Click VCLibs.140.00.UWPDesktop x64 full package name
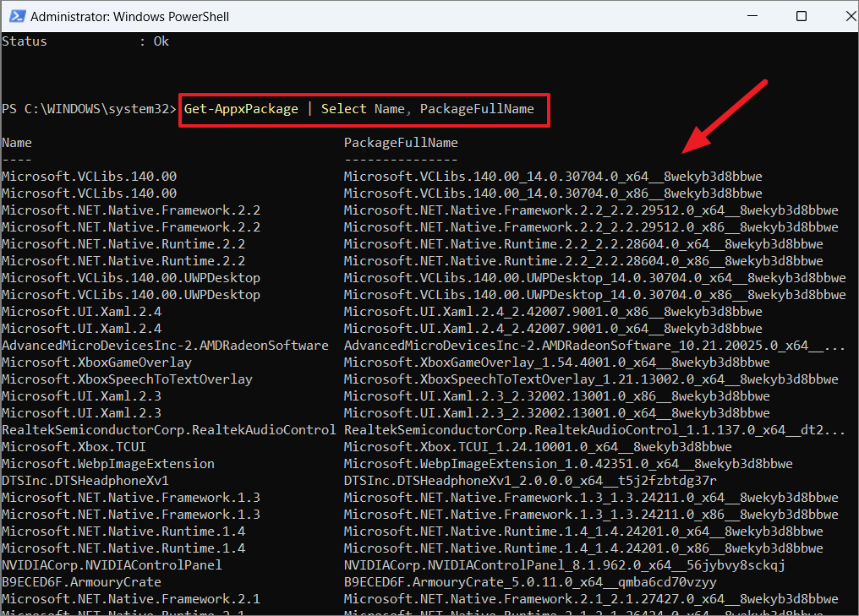 pos(595,278)
